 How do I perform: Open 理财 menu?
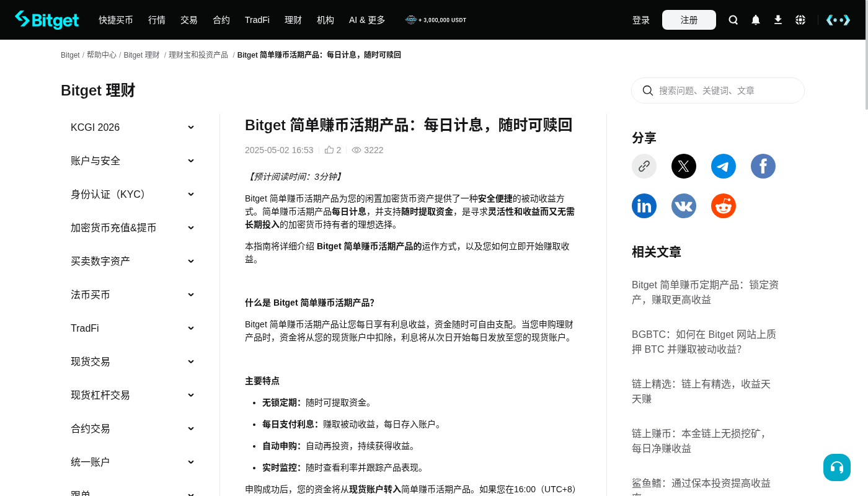click(293, 20)
